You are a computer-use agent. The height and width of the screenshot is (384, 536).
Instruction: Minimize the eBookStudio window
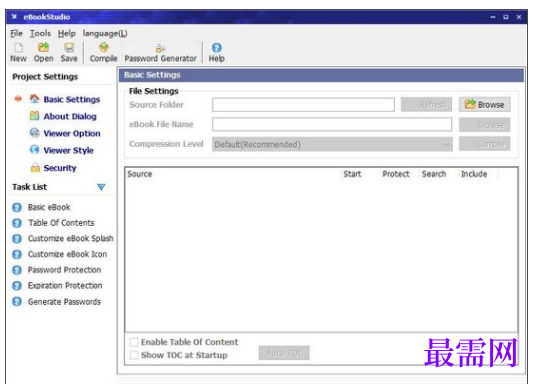point(493,17)
